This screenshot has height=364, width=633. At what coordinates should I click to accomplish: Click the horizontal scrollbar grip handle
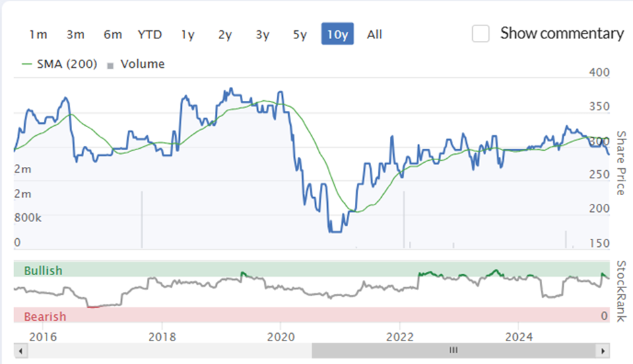point(454,351)
